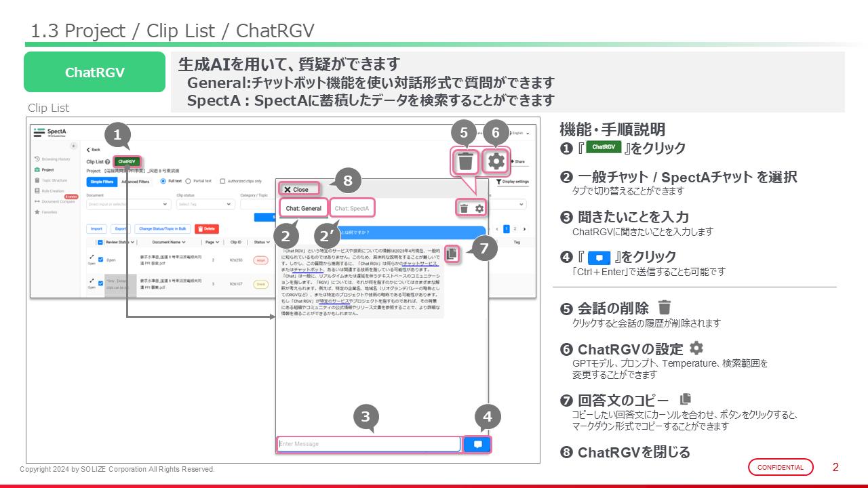
Task: Select the Full text radio button
Action: (x=163, y=181)
